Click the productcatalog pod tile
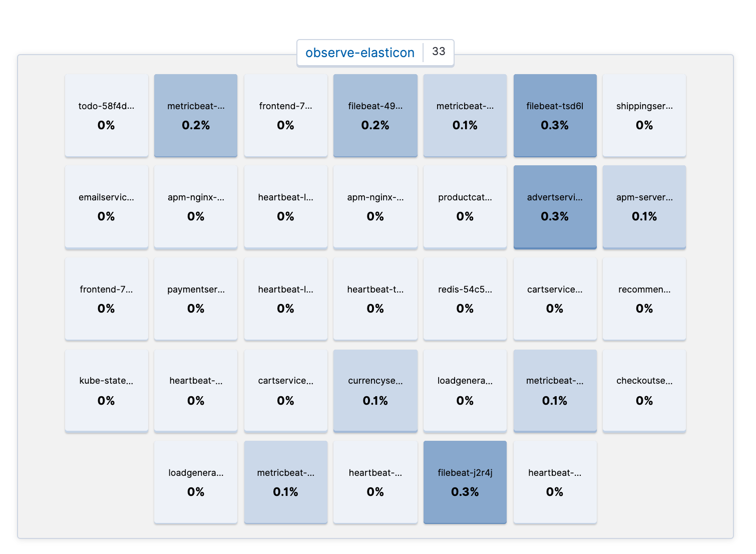This screenshot has width=756, height=554. tap(465, 207)
